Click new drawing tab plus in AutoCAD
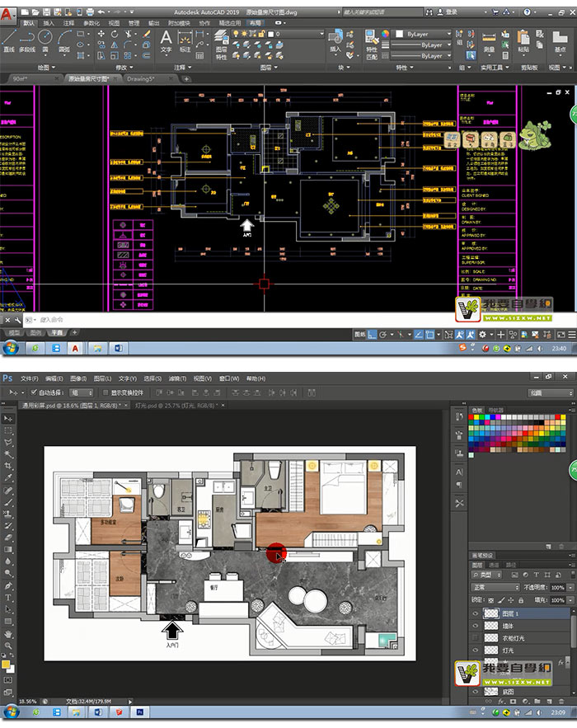This screenshot has width=577, height=728. [186, 79]
